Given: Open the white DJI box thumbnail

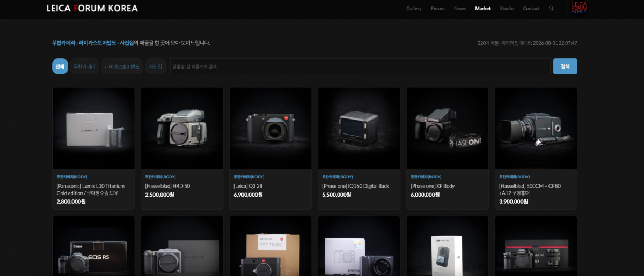Looking at the screenshot, I should point(448,246).
